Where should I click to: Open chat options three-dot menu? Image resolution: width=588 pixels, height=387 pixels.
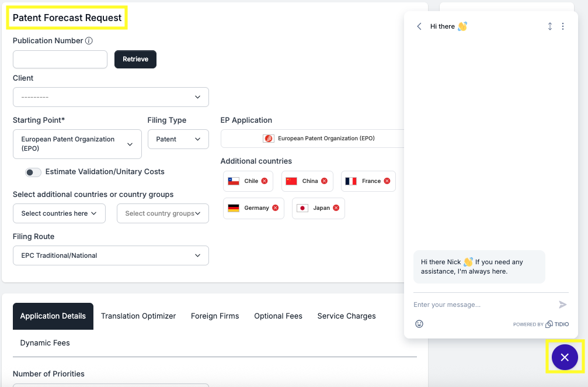pyautogui.click(x=563, y=26)
